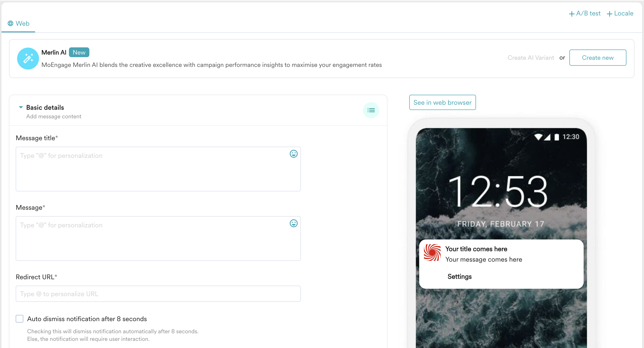Enable auto dismiss notification after 8 seconds
This screenshot has height=348, width=644.
click(19, 318)
